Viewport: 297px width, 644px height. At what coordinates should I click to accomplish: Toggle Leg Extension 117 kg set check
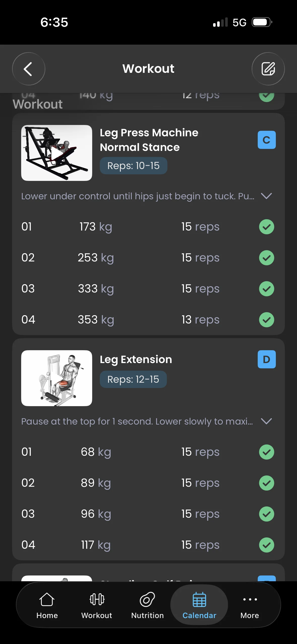[267, 545]
